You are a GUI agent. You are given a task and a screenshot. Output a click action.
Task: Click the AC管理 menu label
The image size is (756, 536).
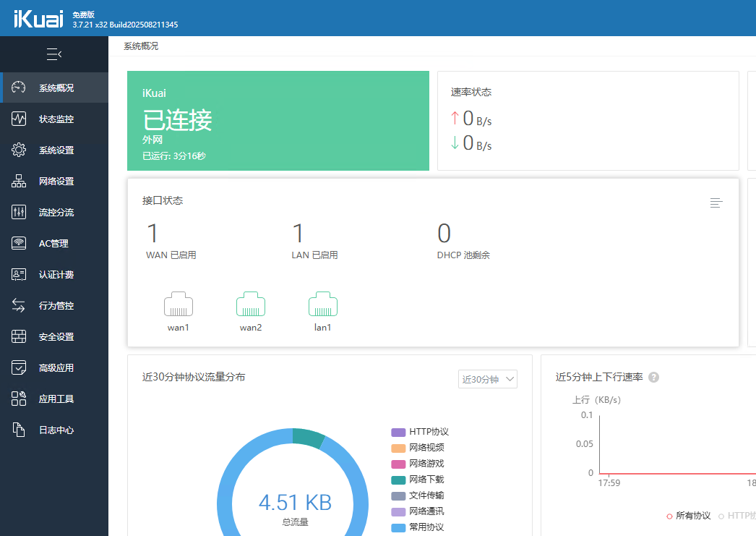(53, 244)
